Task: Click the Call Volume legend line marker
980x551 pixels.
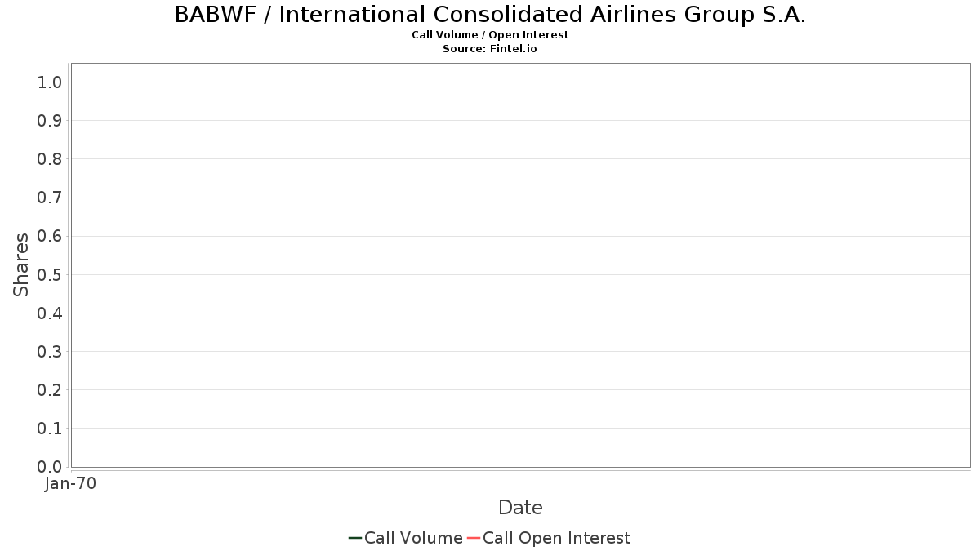Action: click(355, 538)
